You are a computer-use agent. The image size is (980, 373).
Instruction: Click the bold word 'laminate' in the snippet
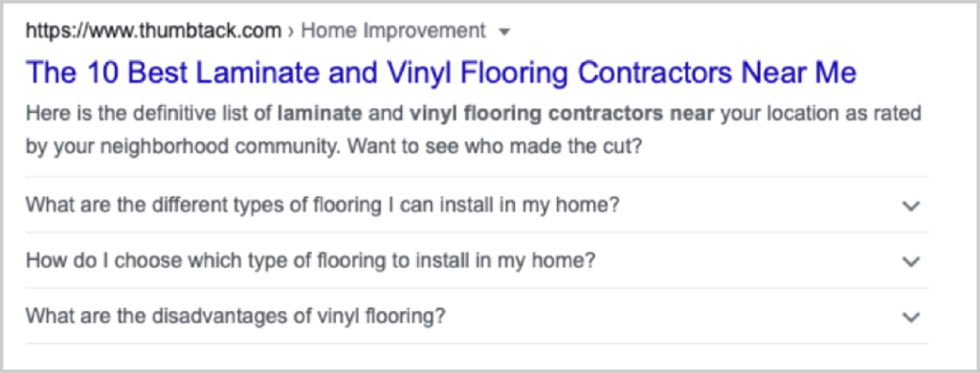click(x=320, y=115)
